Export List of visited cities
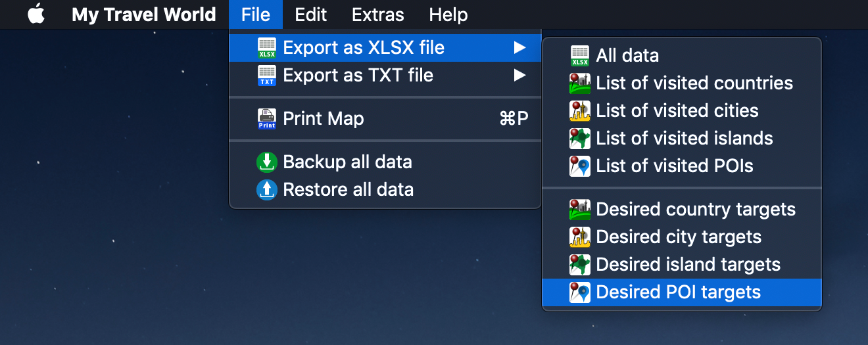 pos(682,111)
